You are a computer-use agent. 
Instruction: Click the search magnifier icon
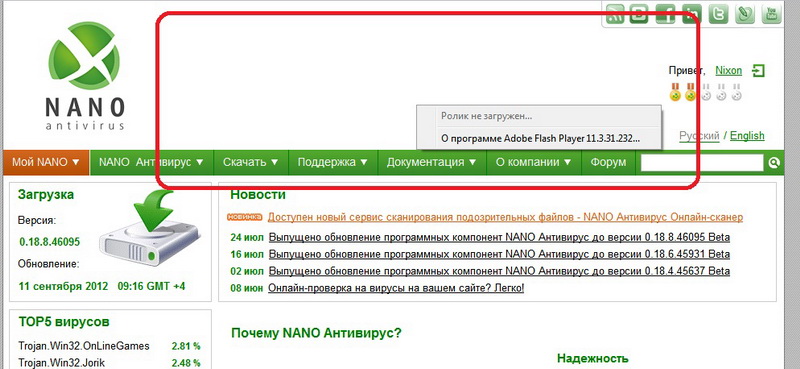[774, 163]
